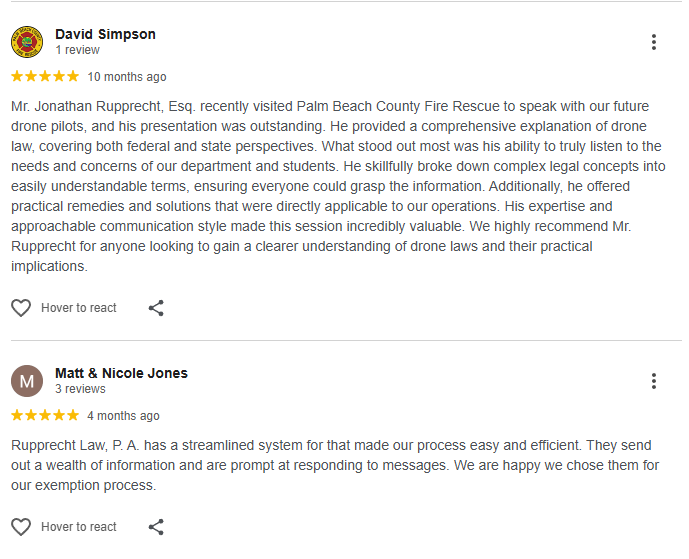
Task: Click the brown "M" avatar circle
Action: click(x=27, y=381)
